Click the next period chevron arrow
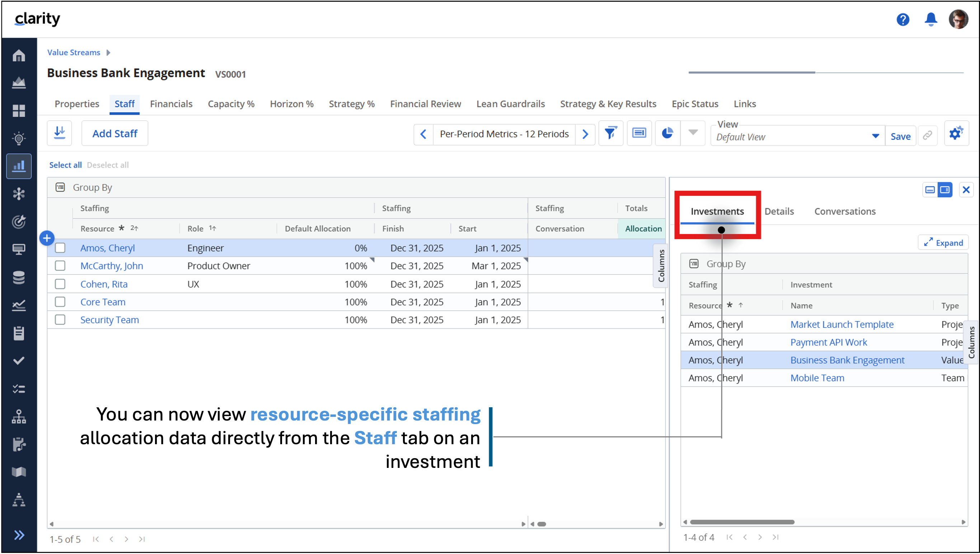980x554 pixels. pyautogui.click(x=585, y=133)
